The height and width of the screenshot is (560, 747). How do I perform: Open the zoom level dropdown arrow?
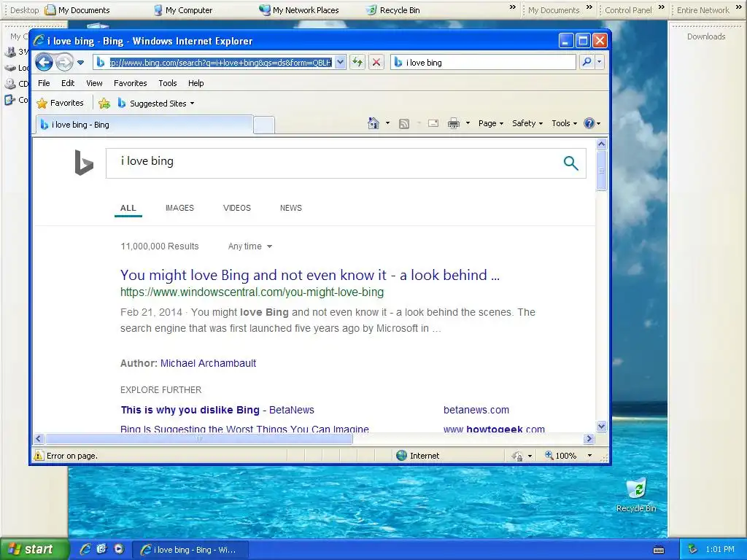tap(589, 456)
